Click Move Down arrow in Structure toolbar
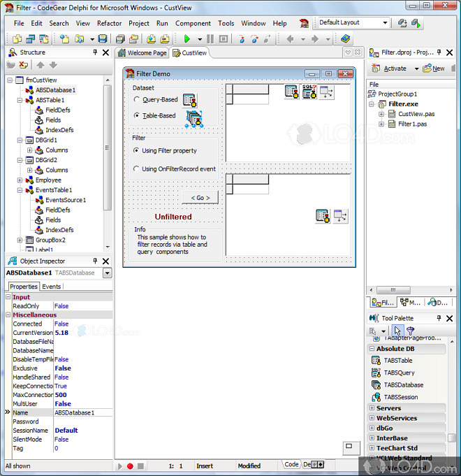Image resolution: width=461 pixels, height=476 pixels. click(x=53, y=65)
